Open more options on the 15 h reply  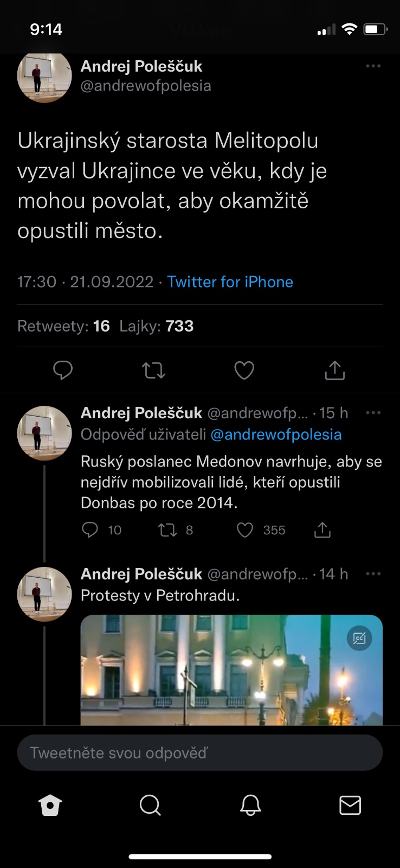373,413
